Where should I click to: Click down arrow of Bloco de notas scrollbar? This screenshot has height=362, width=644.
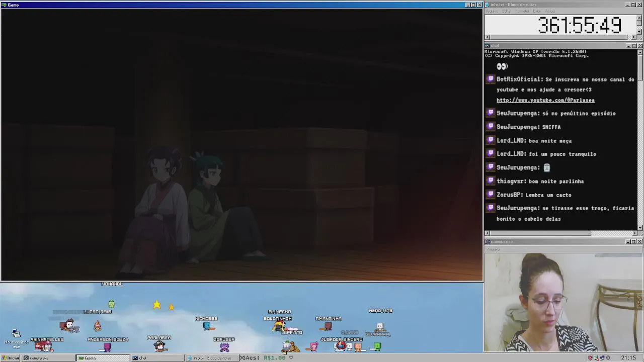(639, 32)
